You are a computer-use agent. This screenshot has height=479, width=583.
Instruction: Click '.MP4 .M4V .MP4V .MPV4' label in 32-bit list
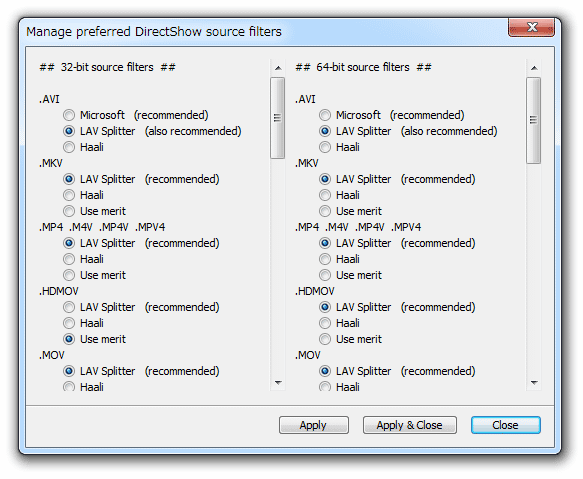[102, 227]
